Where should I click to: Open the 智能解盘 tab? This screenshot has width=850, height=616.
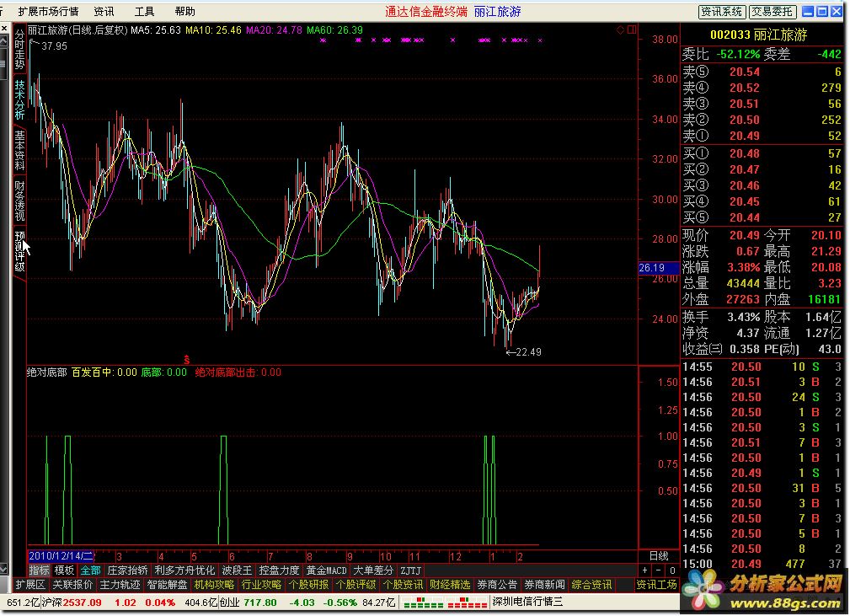(x=167, y=585)
